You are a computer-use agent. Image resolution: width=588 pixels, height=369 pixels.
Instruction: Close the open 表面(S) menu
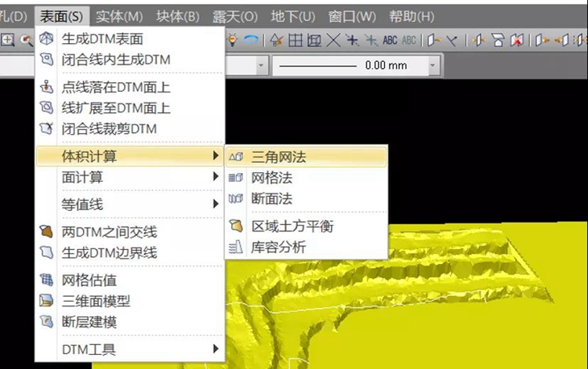coord(61,16)
